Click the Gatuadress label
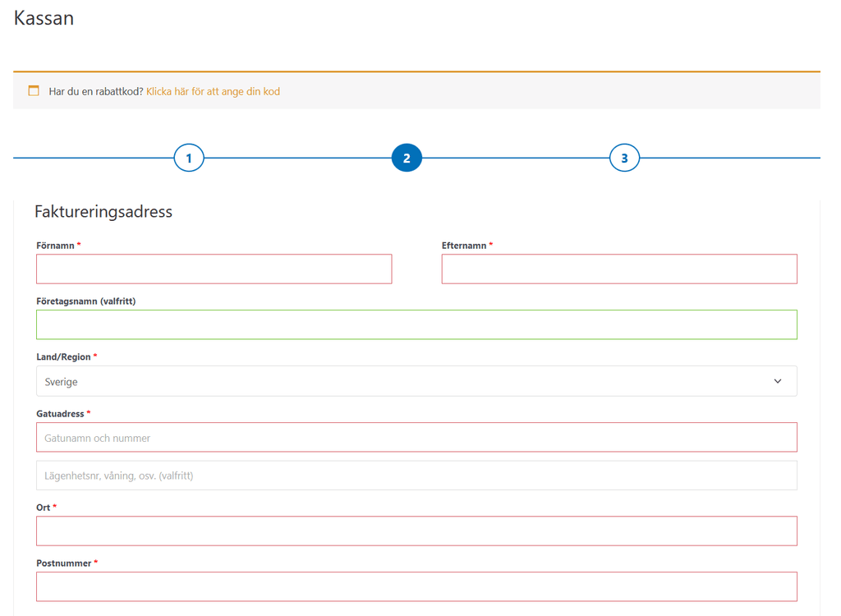 click(61, 413)
